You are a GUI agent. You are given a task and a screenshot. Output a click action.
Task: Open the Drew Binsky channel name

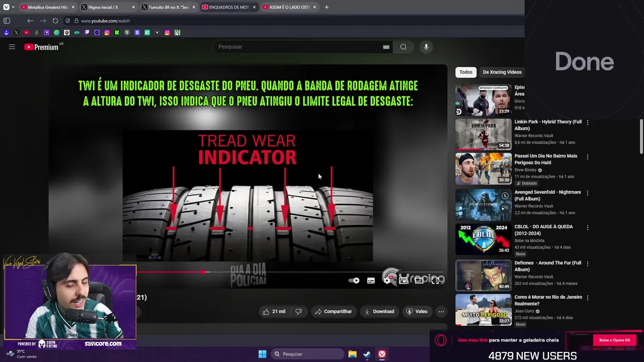pyautogui.click(x=525, y=170)
